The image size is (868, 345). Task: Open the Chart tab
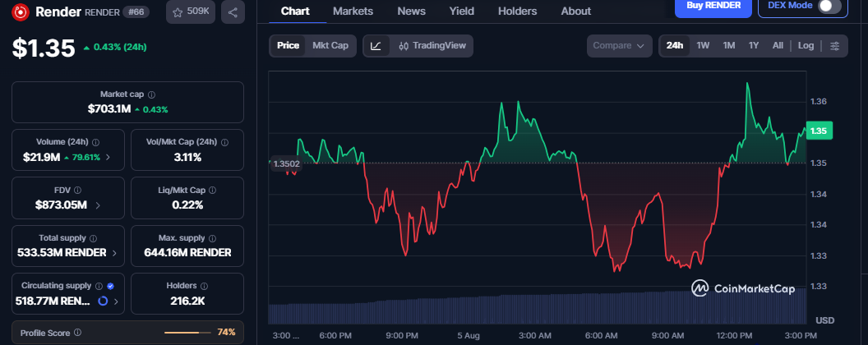295,11
